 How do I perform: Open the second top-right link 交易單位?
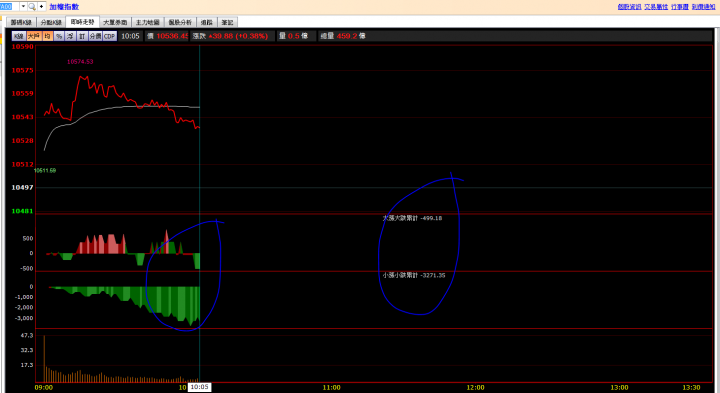(x=656, y=6)
